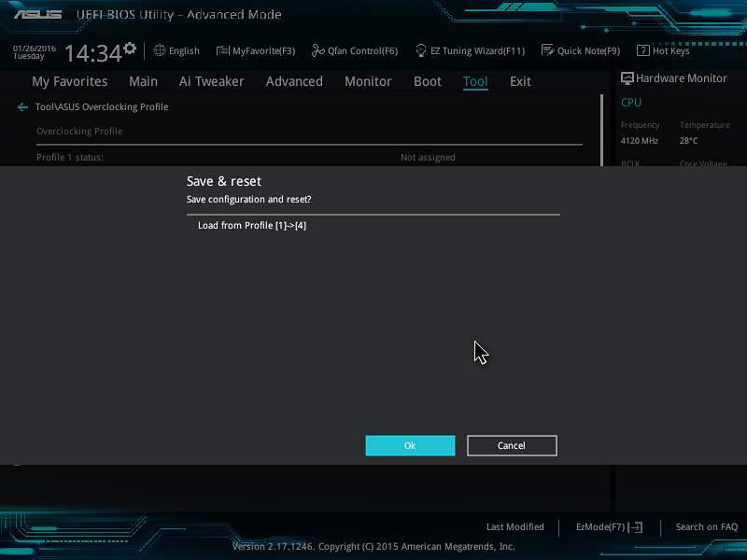Confirm save and reset with Ok

coord(410,446)
